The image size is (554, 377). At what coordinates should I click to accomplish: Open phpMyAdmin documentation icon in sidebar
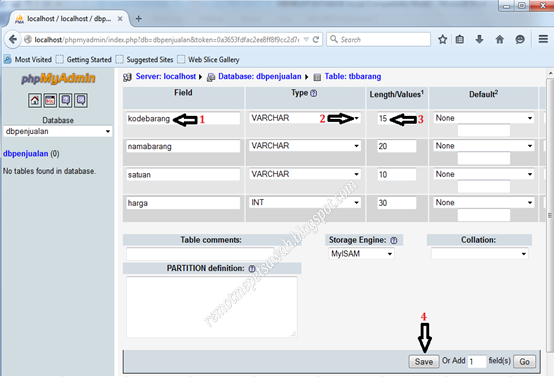pyautogui.click(x=65, y=101)
